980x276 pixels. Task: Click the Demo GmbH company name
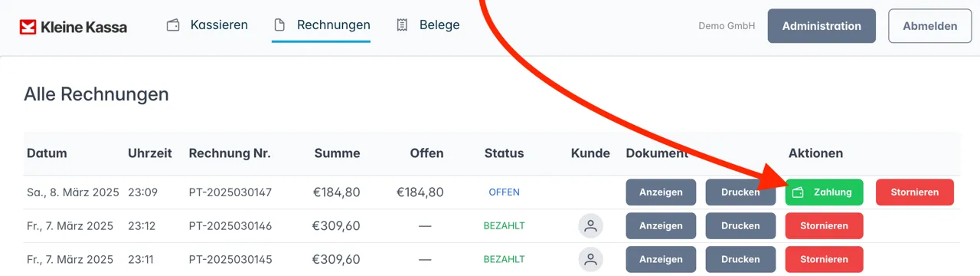tap(727, 26)
